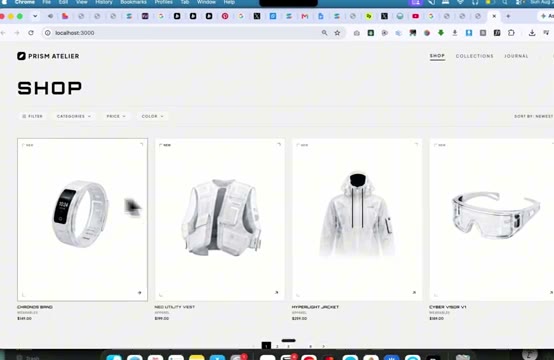Click the next page arrow in pagination

(x=323, y=346)
